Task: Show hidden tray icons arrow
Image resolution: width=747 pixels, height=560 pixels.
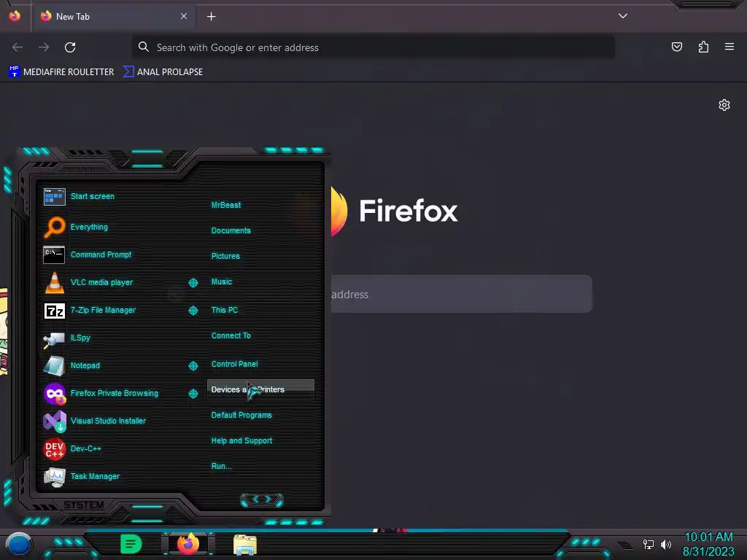Action: tap(624, 545)
